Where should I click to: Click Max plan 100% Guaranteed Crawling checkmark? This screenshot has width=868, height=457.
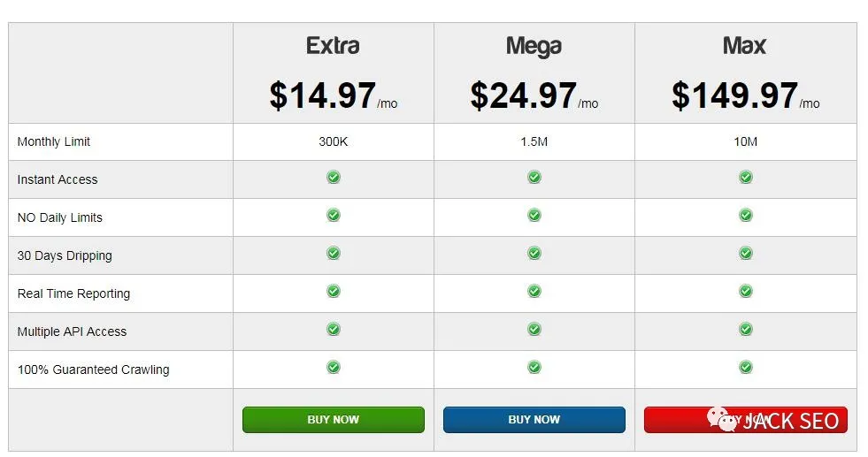click(746, 368)
